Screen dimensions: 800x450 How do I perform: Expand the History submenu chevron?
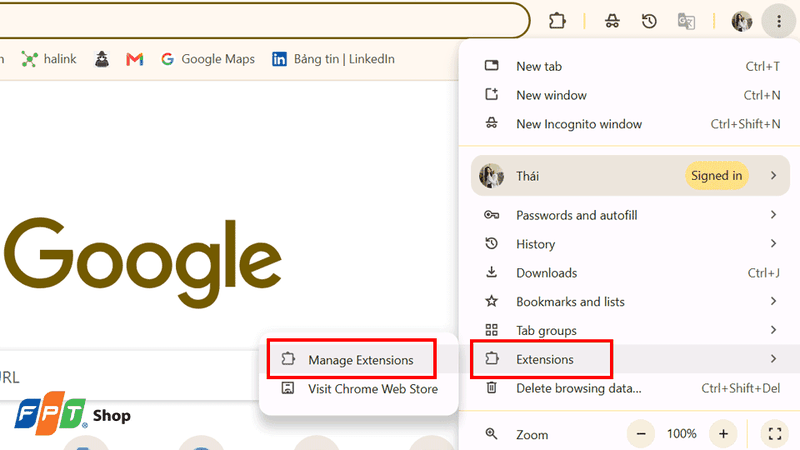773,243
